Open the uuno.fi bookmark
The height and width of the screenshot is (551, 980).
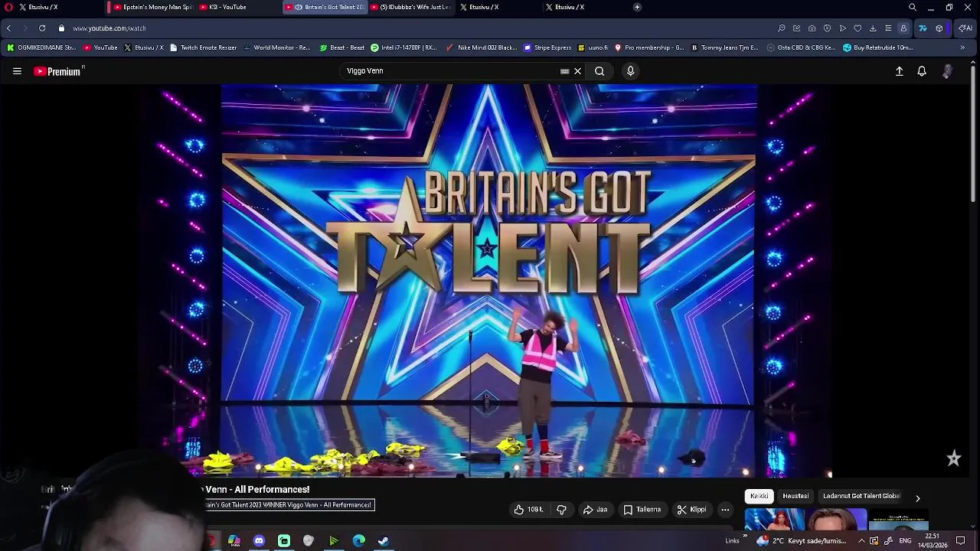[x=593, y=47]
